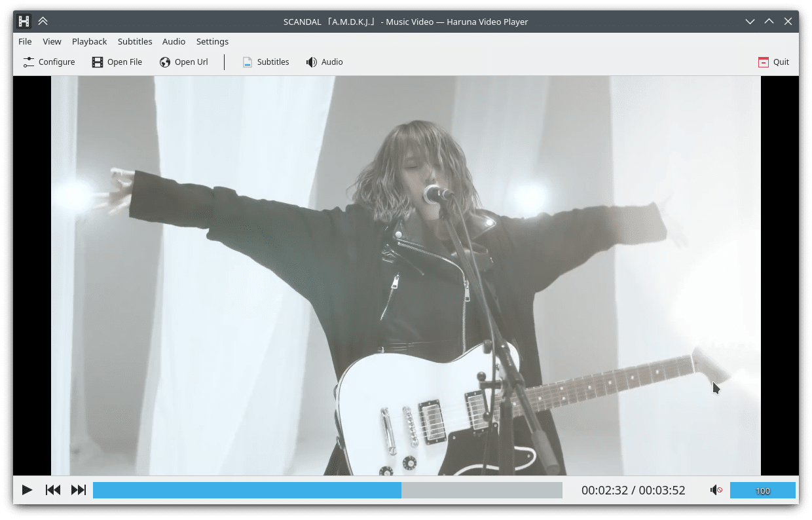Click the Haruna app icon in title bar
The height and width of the screenshot is (520, 812).
tap(24, 22)
